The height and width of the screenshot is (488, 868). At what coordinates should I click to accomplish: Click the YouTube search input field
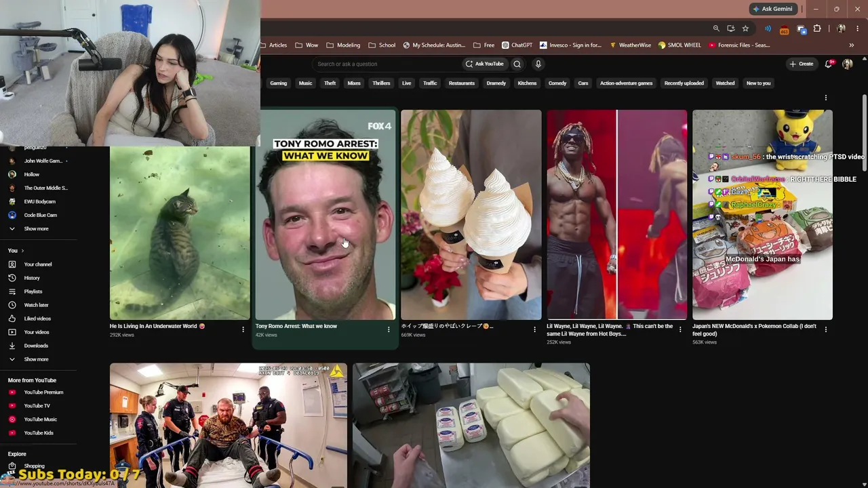coord(385,64)
